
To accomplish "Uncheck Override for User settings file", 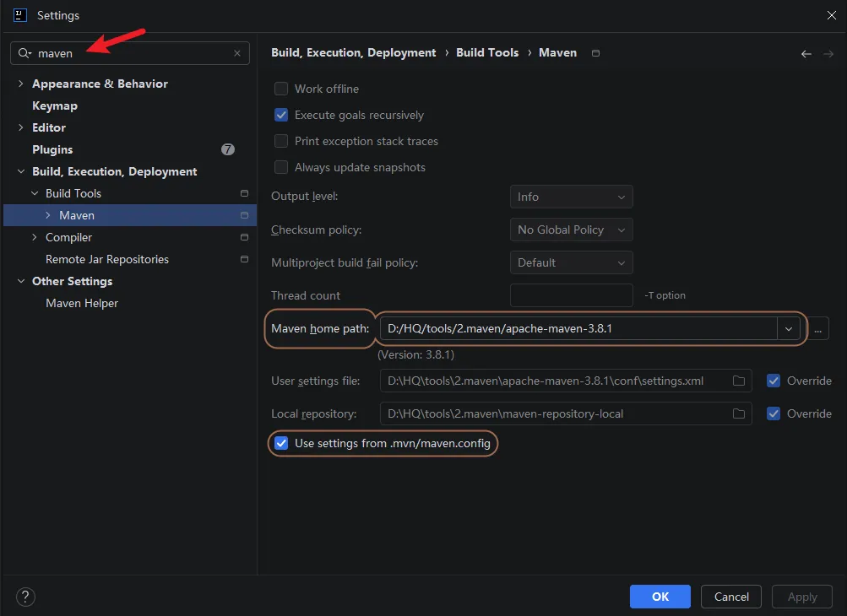I will (x=774, y=381).
